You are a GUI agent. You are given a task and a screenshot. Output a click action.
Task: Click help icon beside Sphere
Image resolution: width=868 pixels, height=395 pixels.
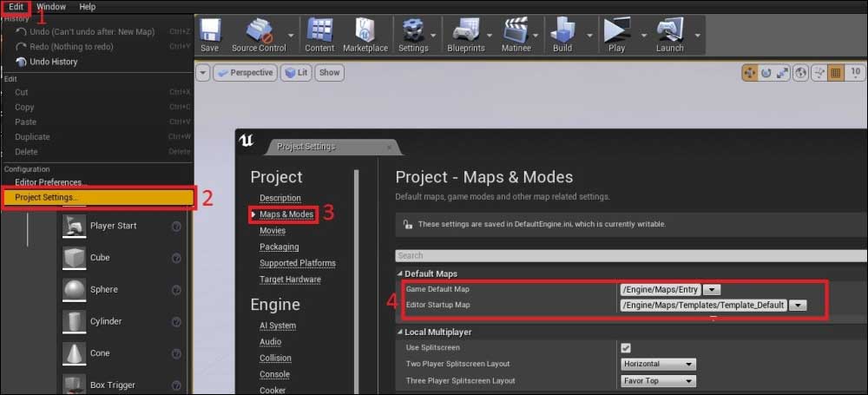[176, 290]
